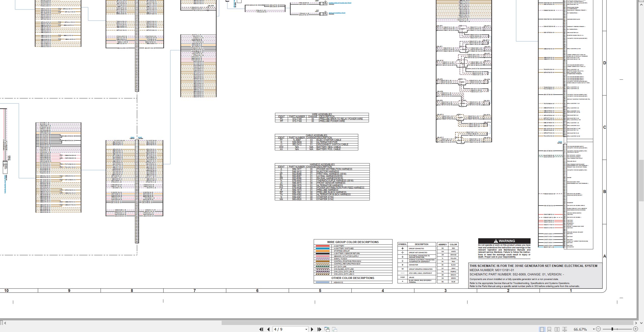Click PRELUBE BRKR TO RELAY POWER WIRE row
Image resolution: width=644 pixels, height=332 pixels.
[x=322, y=119]
